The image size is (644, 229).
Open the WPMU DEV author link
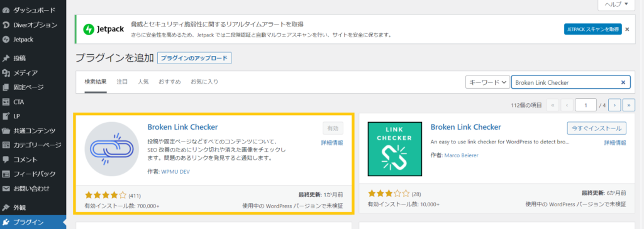pyautogui.click(x=175, y=172)
